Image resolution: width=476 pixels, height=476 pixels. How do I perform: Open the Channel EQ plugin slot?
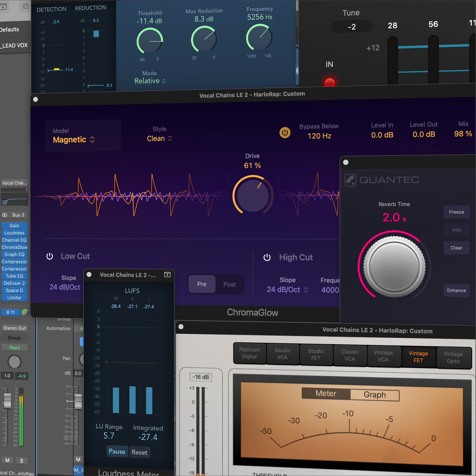pos(14,240)
